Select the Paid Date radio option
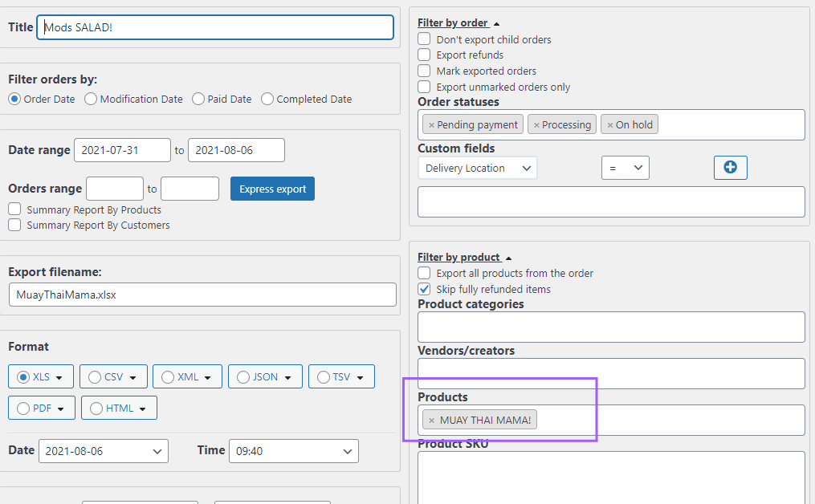Image resolution: width=815 pixels, height=504 pixels. [x=198, y=99]
